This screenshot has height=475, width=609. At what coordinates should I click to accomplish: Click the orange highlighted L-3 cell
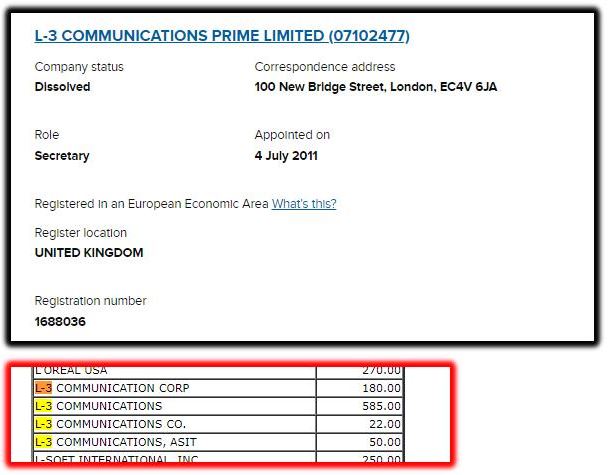(43, 388)
